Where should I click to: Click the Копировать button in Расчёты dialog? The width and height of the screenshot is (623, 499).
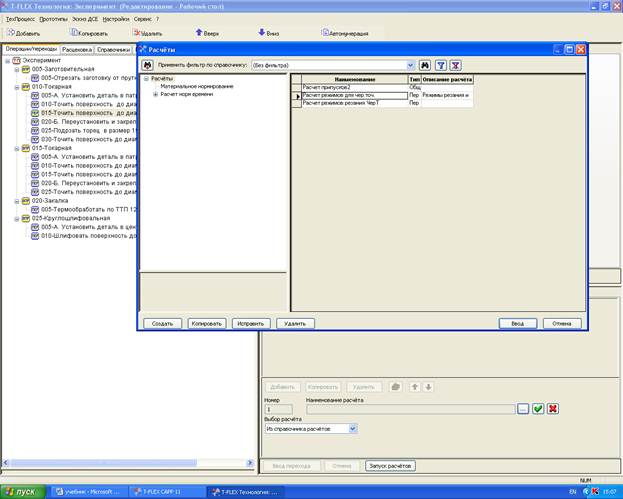[207, 324]
